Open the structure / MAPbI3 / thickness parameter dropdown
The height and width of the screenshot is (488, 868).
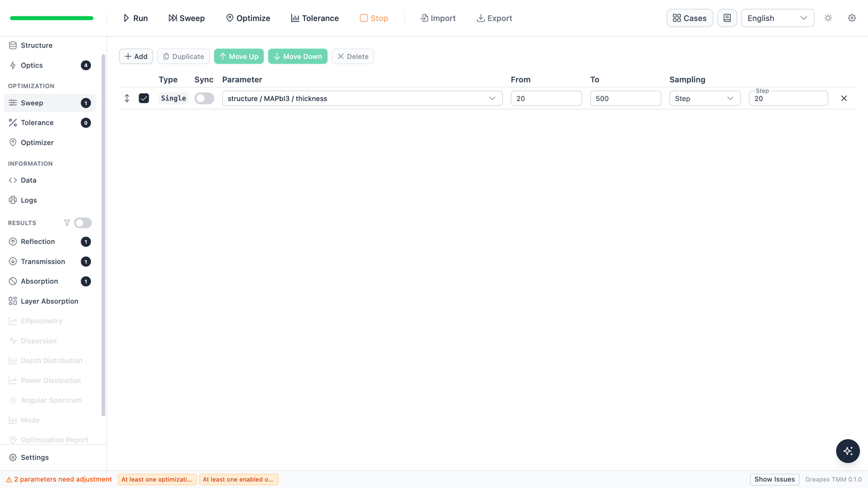click(362, 98)
